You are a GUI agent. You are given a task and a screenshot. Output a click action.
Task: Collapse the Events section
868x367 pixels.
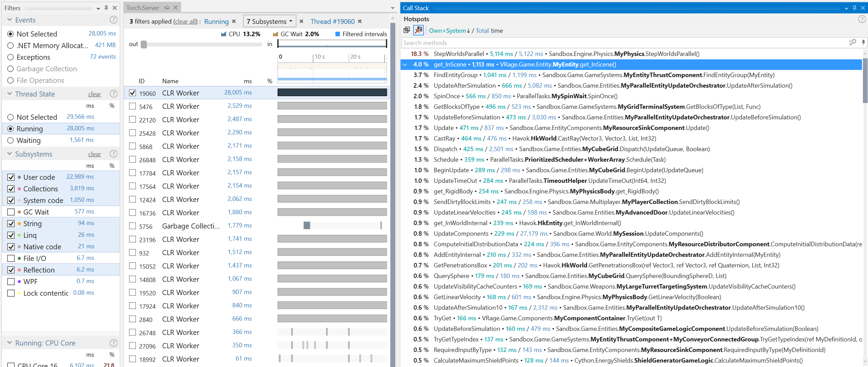10,20
